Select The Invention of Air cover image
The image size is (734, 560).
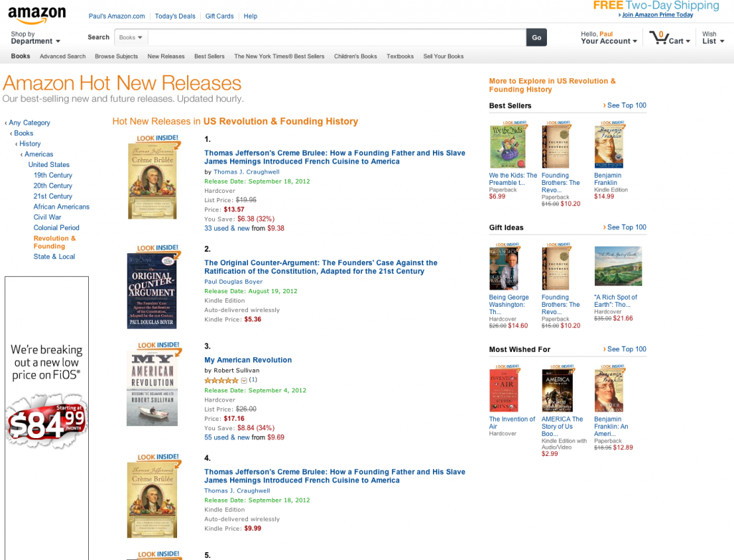click(x=504, y=388)
